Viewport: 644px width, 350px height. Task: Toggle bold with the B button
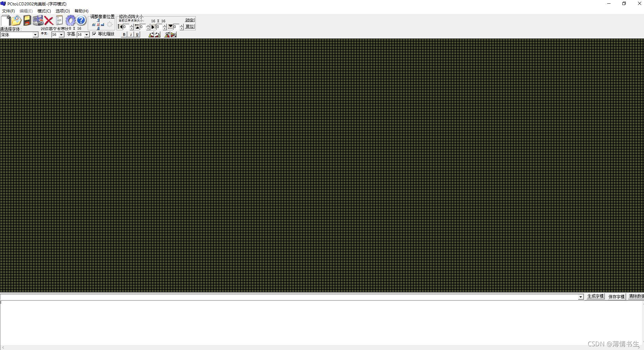[124, 34]
